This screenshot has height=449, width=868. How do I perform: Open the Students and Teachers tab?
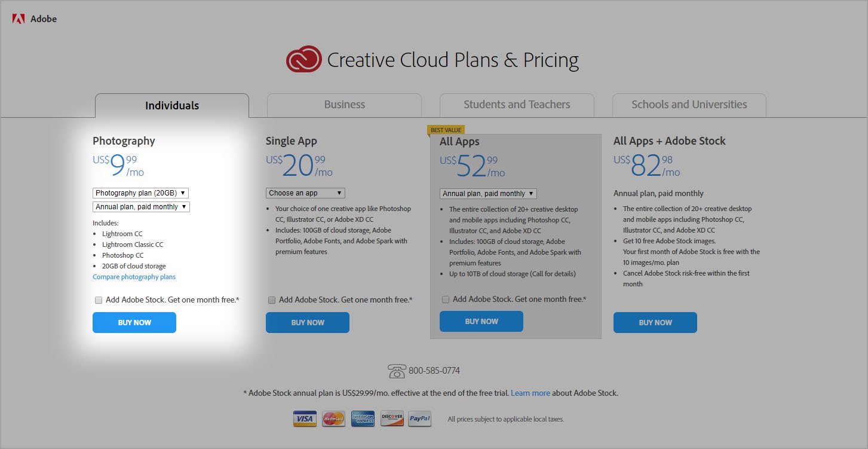coord(517,105)
